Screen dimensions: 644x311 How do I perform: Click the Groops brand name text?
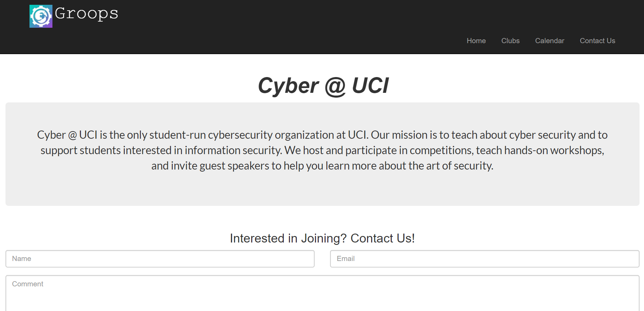tap(86, 14)
